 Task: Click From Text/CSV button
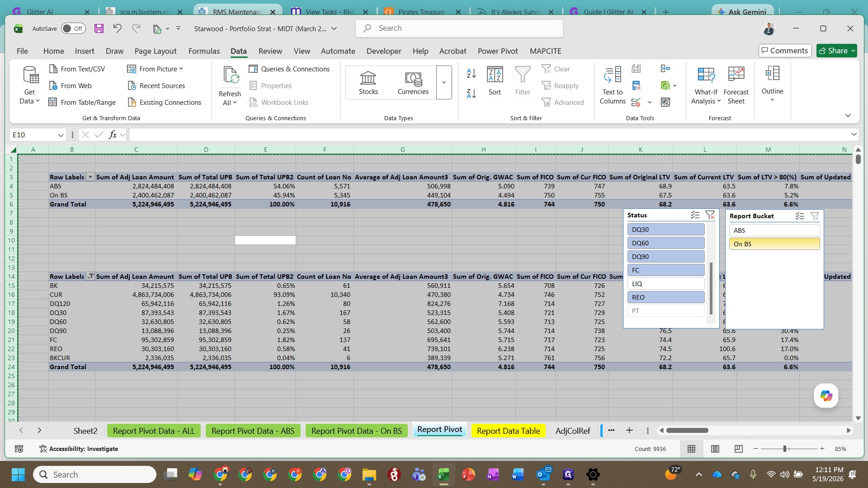tap(77, 69)
